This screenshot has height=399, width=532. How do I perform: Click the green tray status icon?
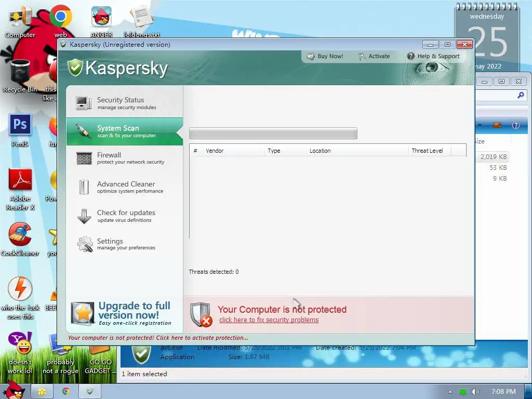pos(462,392)
